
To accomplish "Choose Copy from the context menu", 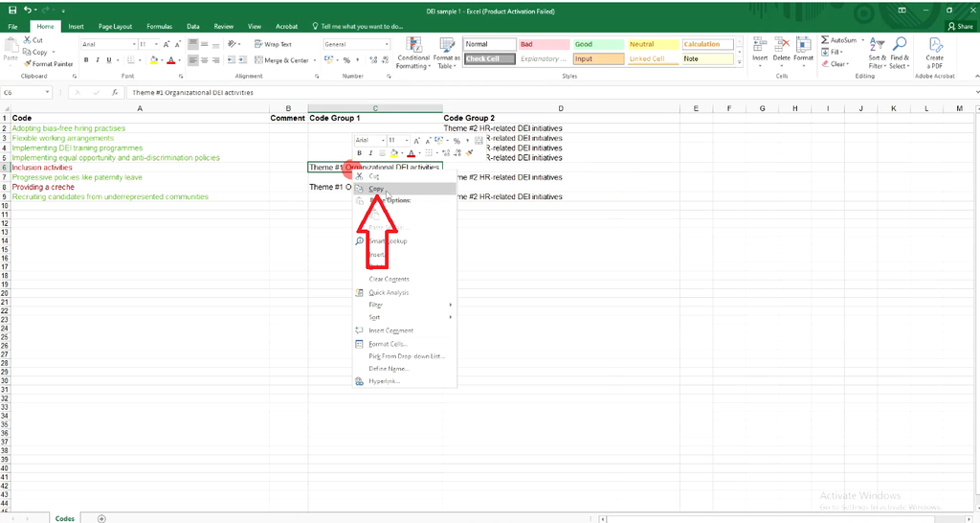I will point(405,189).
